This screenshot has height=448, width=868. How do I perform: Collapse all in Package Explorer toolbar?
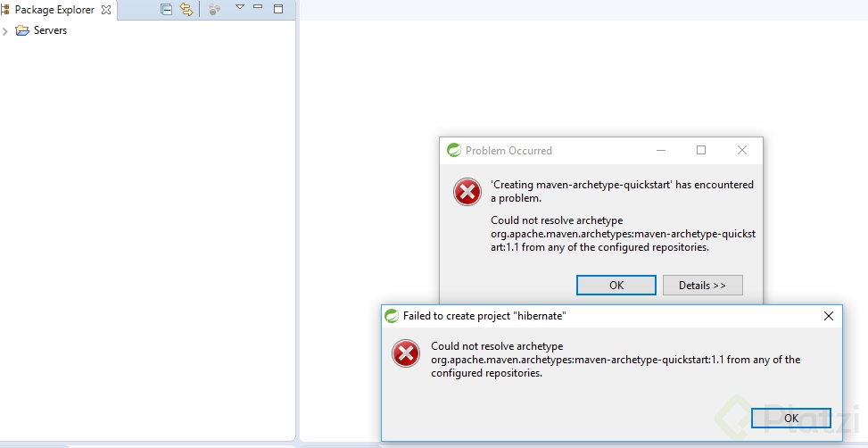coord(166,10)
